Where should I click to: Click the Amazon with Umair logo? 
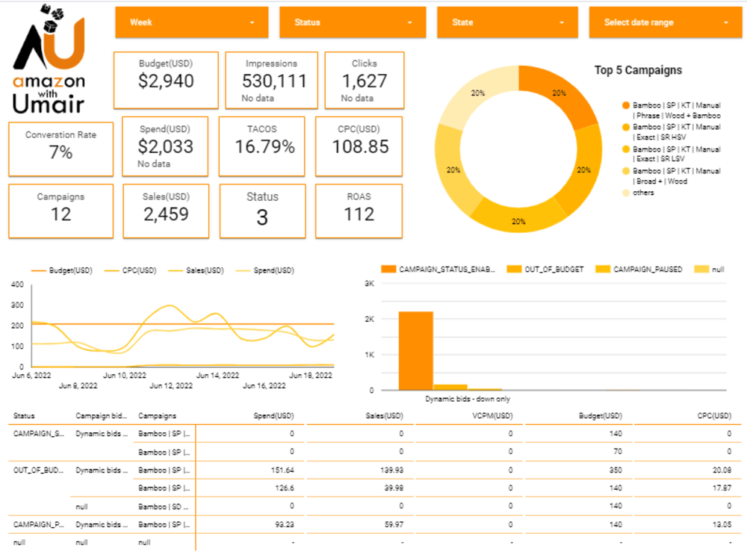pos(49,59)
